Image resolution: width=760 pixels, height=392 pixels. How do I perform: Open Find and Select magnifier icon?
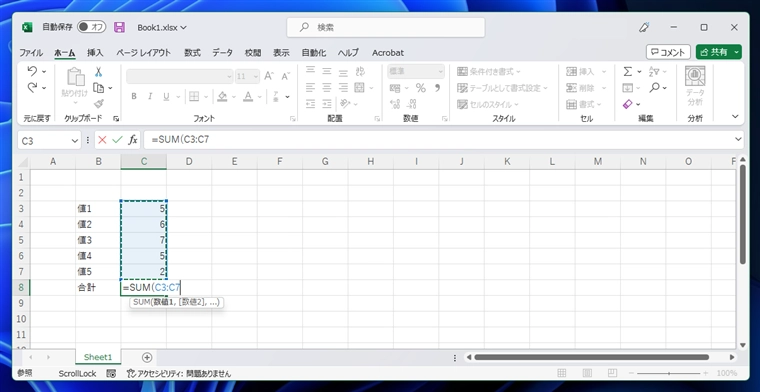tap(655, 88)
